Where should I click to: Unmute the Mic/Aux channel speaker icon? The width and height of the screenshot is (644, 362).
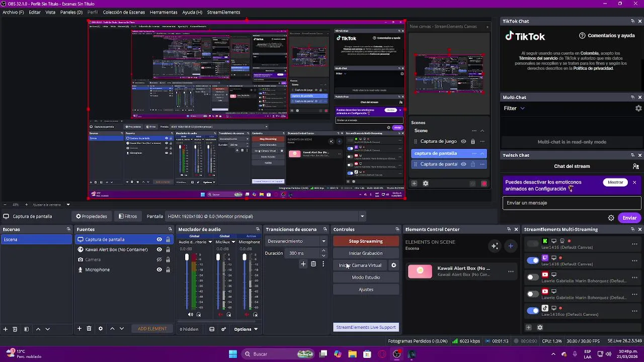click(x=220, y=315)
